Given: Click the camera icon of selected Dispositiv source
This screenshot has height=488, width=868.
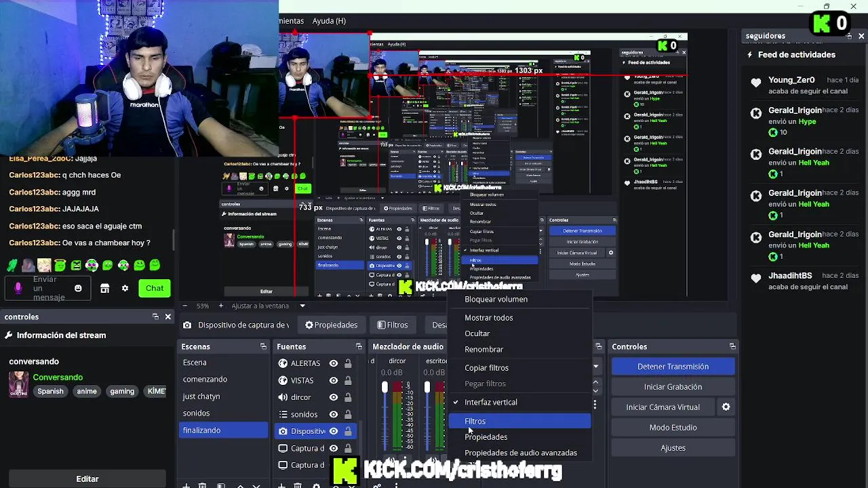Looking at the screenshot, I should click(283, 431).
